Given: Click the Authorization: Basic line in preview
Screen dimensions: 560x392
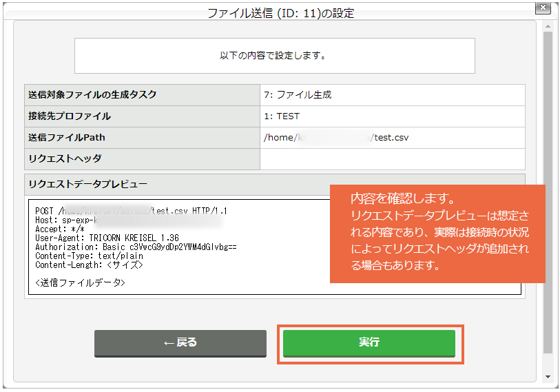Looking at the screenshot, I should pyautogui.click(x=136, y=247).
